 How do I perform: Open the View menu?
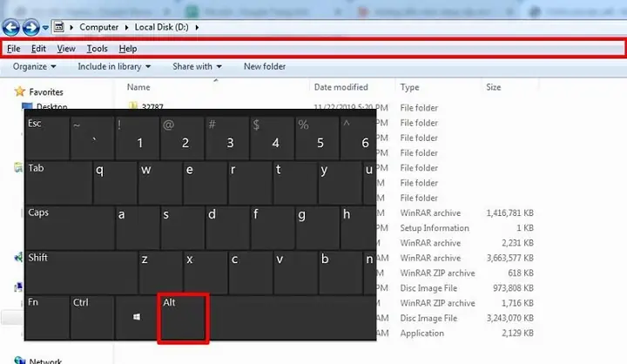tap(66, 49)
